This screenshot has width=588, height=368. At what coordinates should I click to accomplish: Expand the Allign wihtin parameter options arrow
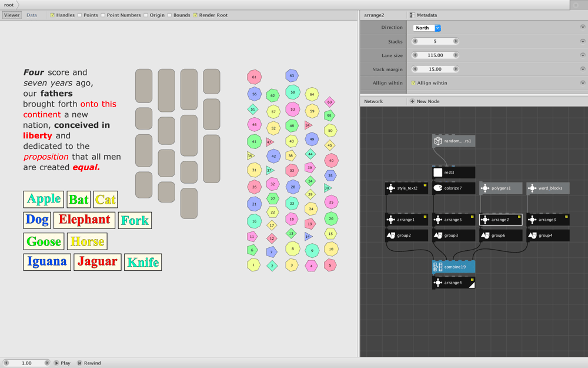click(582, 82)
